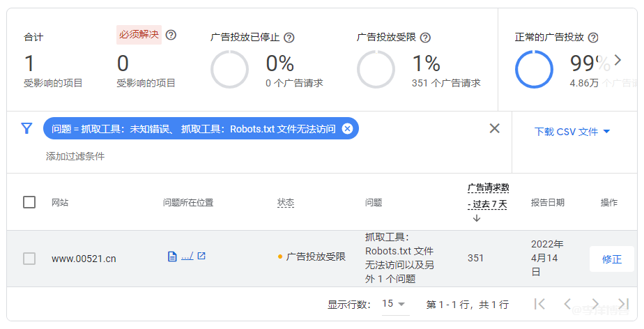Click the blue filter funnel icon
Viewport: 644px width, 329px height.
[26, 128]
